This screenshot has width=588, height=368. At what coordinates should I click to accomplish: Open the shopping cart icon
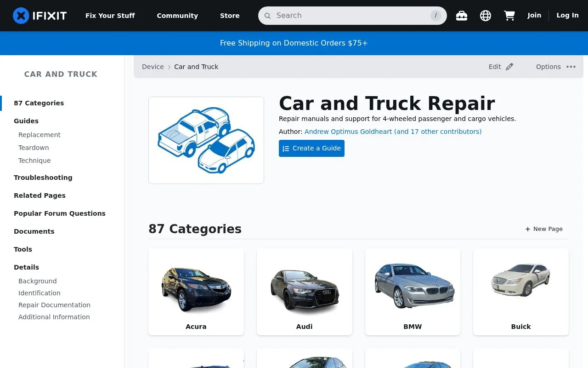pyautogui.click(x=509, y=16)
